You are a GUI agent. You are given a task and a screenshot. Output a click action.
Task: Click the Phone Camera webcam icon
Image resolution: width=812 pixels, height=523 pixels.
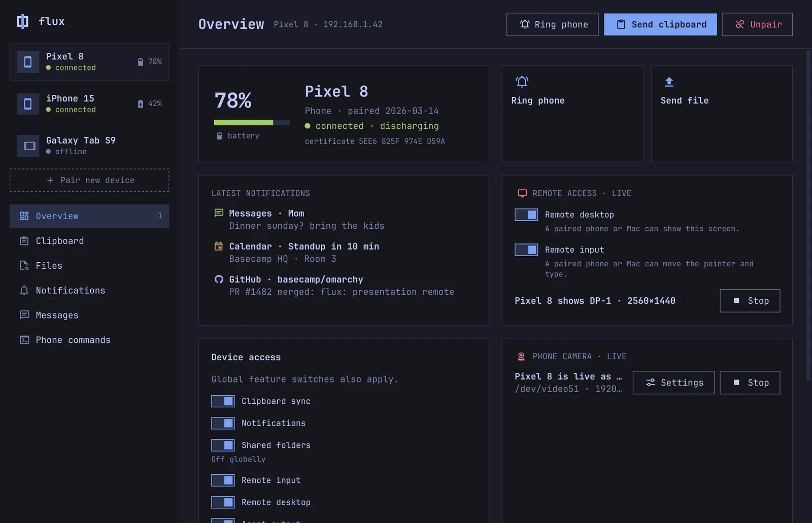pos(521,357)
